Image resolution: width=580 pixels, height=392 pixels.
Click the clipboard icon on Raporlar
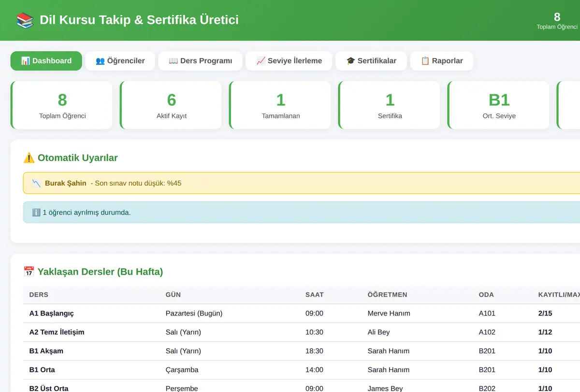pyautogui.click(x=425, y=61)
